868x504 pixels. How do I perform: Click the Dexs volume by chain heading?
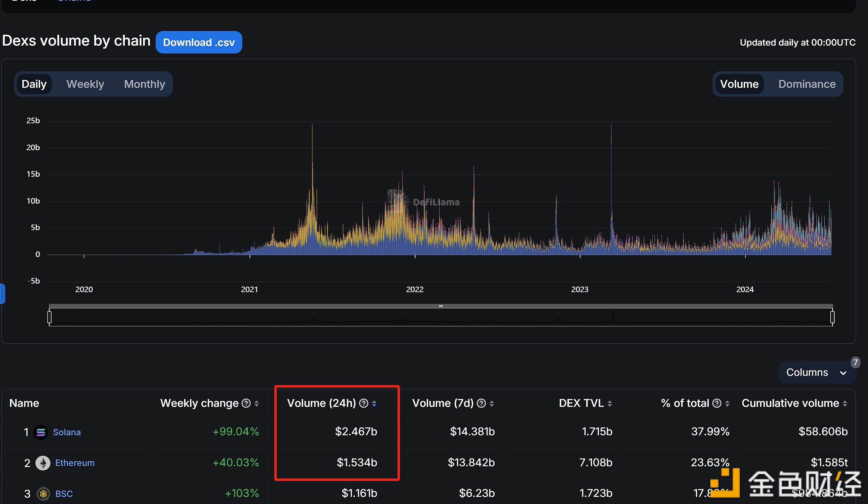pyautogui.click(x=76, y=40)
